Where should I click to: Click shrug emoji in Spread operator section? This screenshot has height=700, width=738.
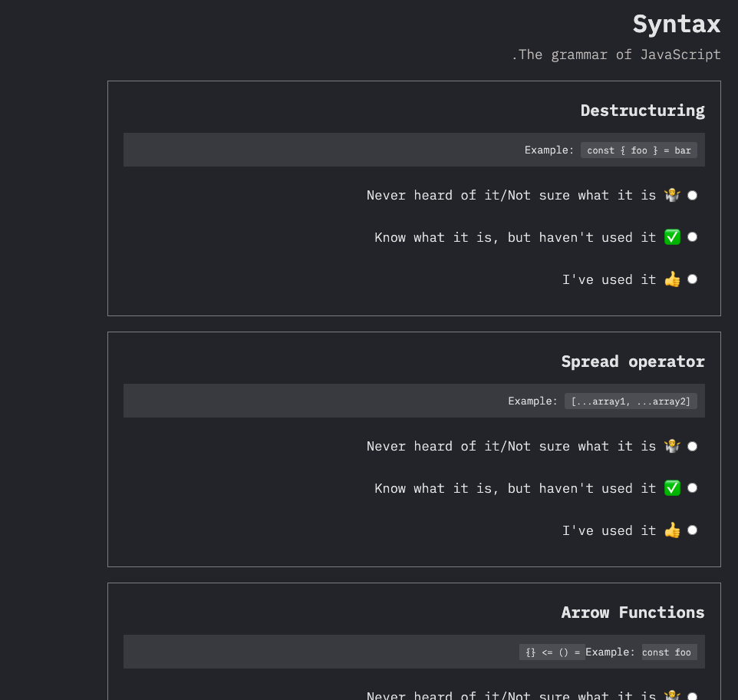672,446
